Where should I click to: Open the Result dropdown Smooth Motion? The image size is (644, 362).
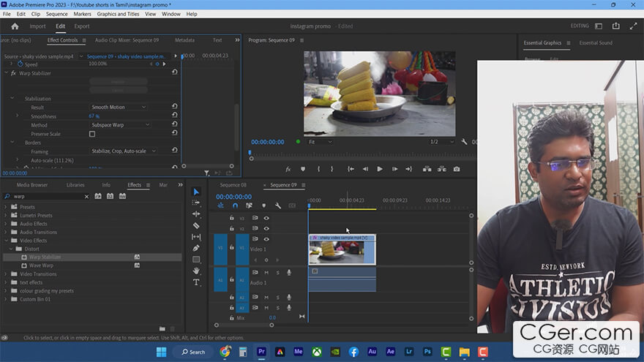(x=119, y=107)
